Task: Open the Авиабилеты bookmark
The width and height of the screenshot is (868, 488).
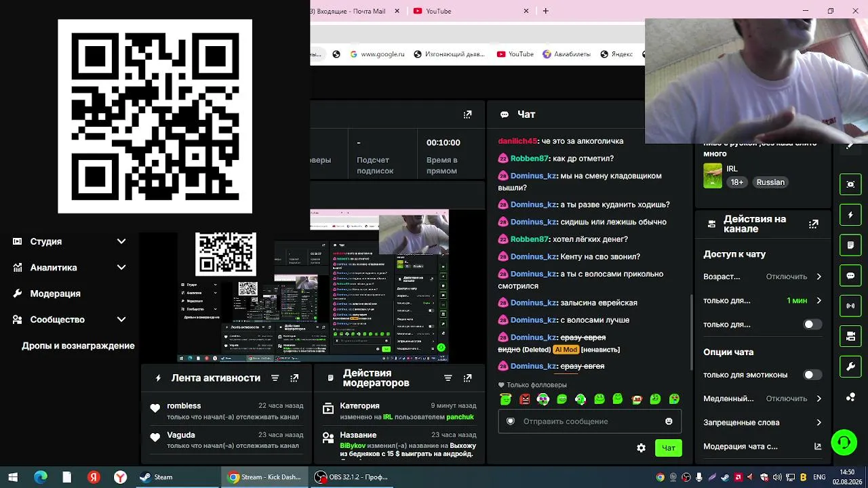Action: tap(567, 54)
